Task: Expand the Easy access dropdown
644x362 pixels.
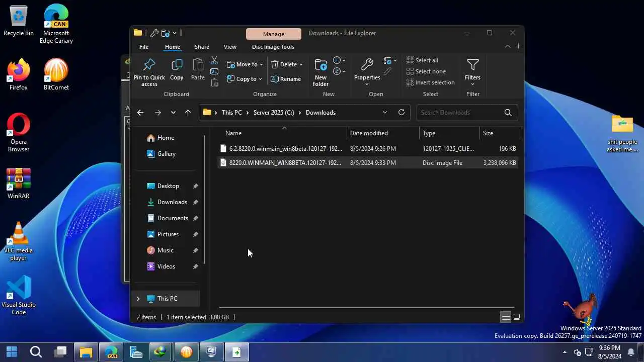Action: [340, 71]
